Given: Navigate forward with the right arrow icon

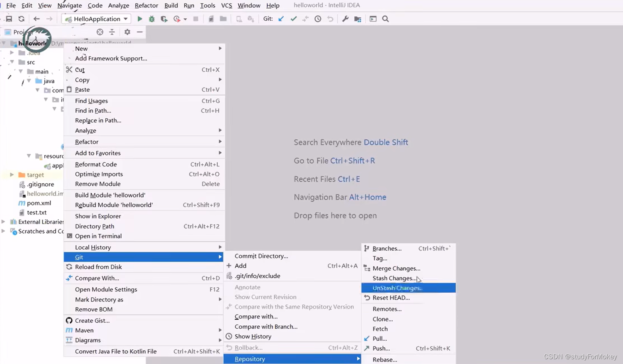Looking at the screenshot, I should (x=49, y=19).
